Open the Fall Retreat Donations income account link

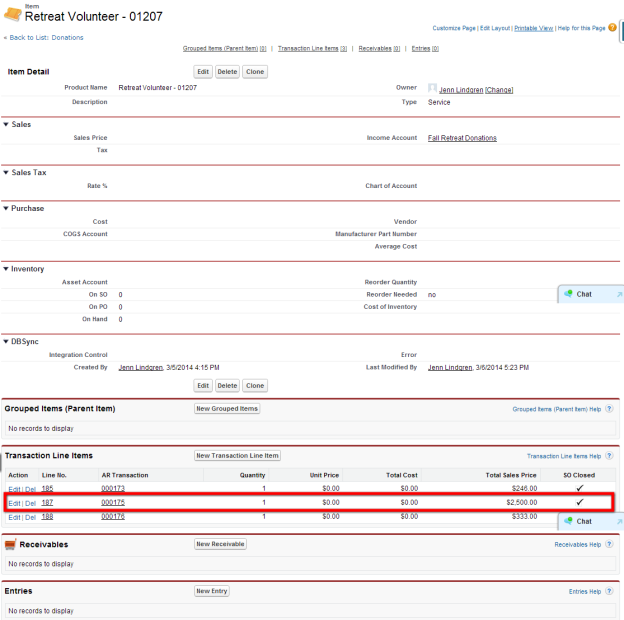461,138
